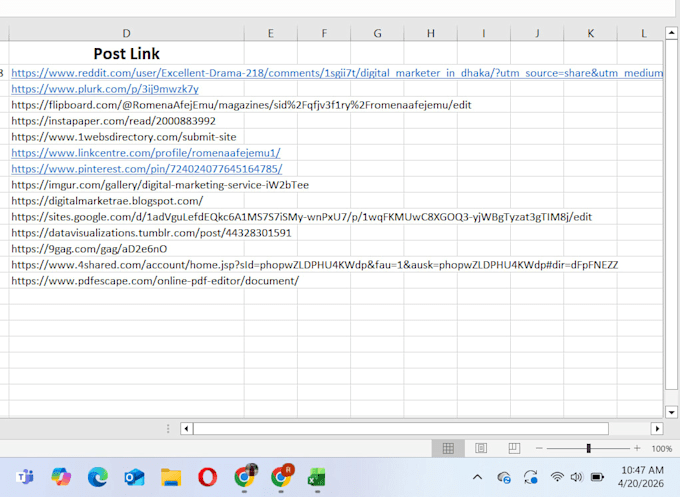The height and width of the screenshot is (497, 680).
Task: Open Microsoft Teams from taskbar
Action: (25, 477)
